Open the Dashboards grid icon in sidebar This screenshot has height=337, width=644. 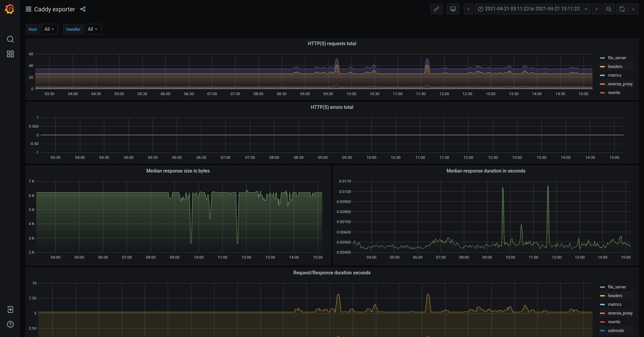(x=10, y=54)
